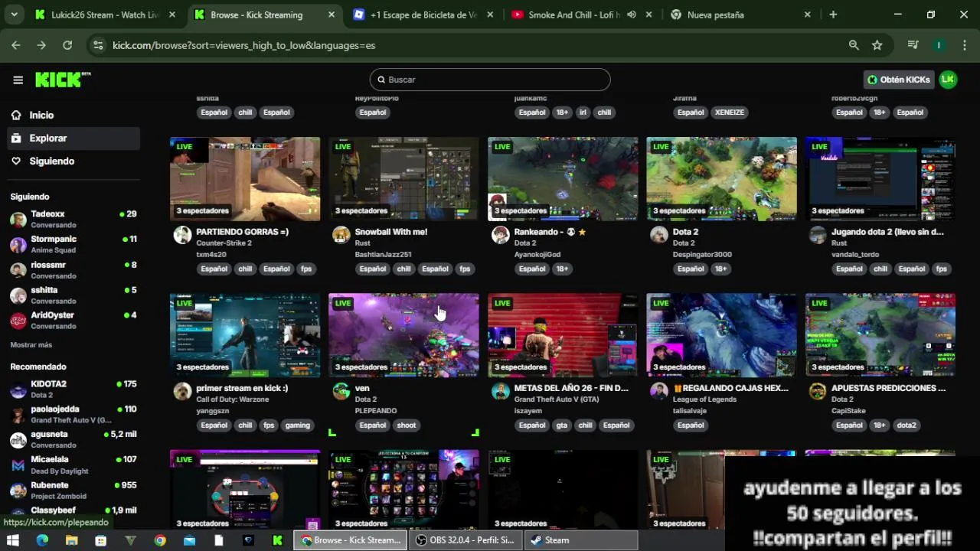The width and height of the screenshot is (980, 551).
Task: Click the fps tag under PARTIENDO GORRAS
Action: coord(306,269)
